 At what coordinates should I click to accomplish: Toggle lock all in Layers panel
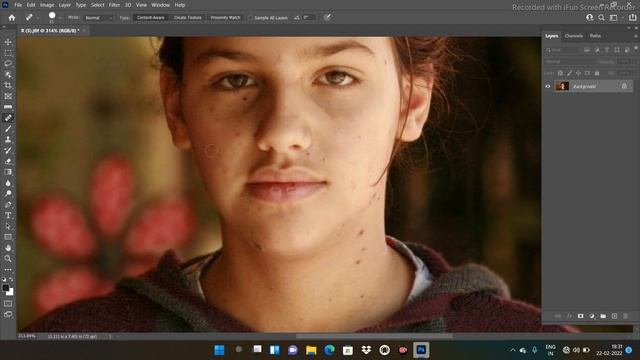[x=597, y=73]
